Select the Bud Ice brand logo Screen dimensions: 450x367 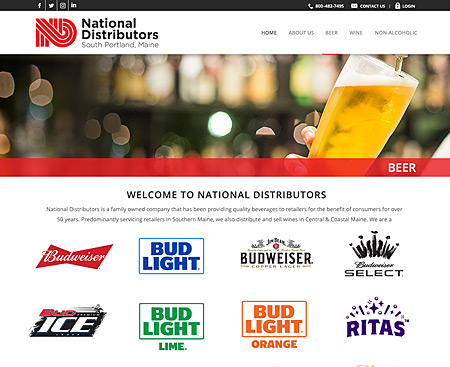[68, 320]
